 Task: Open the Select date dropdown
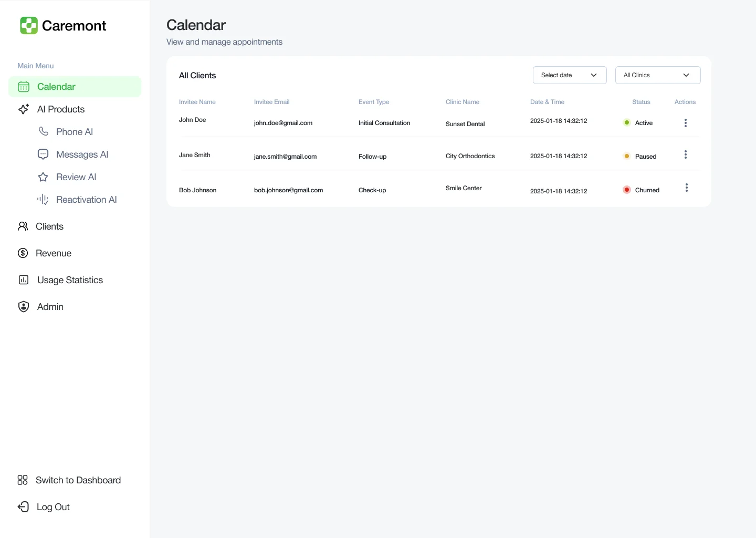pos(569,75)
